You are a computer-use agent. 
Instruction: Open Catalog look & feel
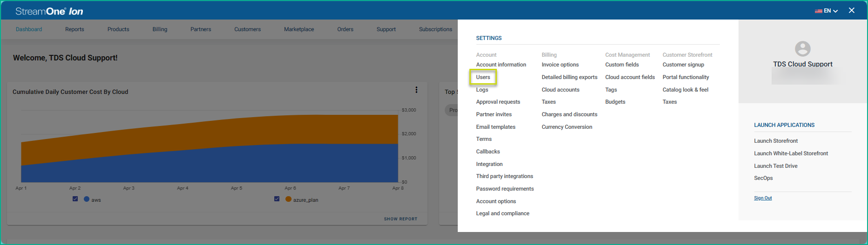(x=685, y=90)
